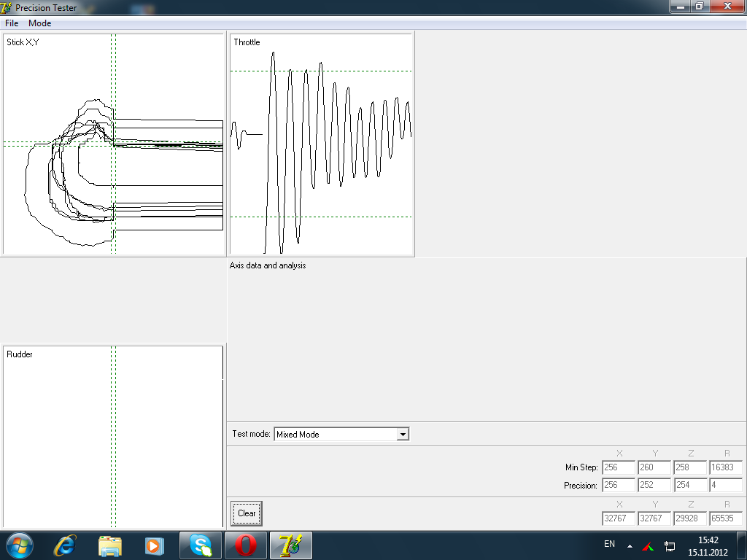Screen dimensions: 747x560
Task: Click the Stick X,Y plot label
Action: point(23,42)
